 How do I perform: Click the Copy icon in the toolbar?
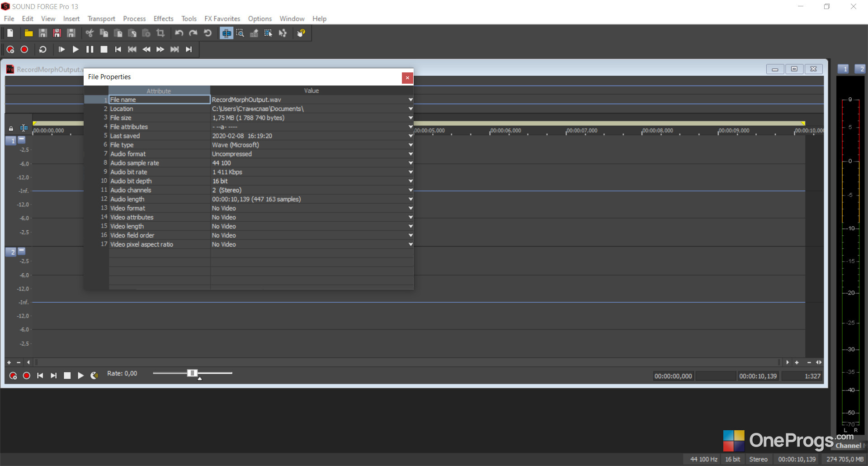click(x=104, y=33)
